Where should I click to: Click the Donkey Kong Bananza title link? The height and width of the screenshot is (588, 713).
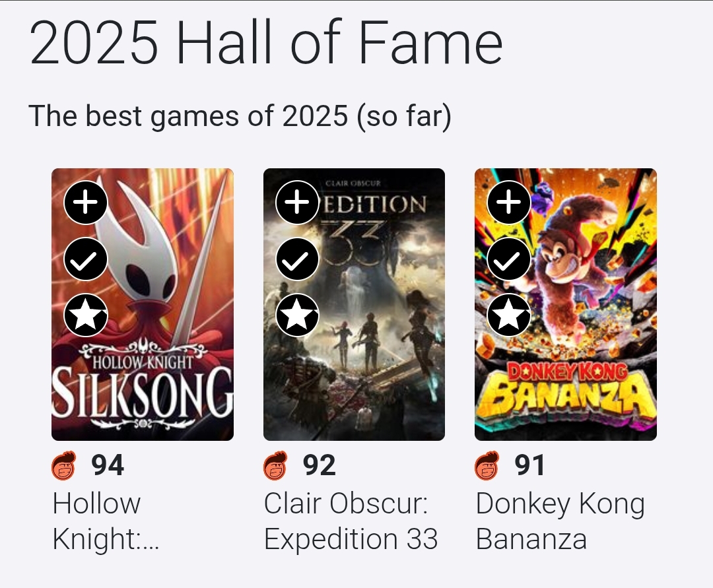click(560, 521)
